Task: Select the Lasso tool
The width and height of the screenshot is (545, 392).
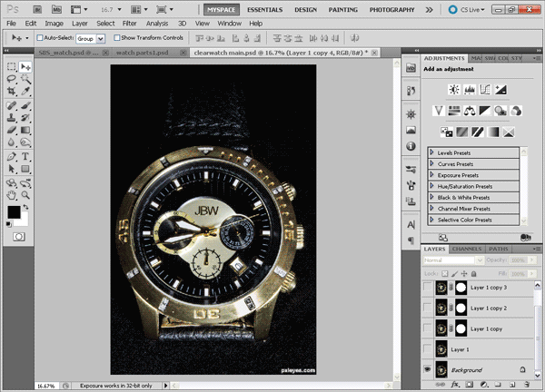Action: click(12, 79)
